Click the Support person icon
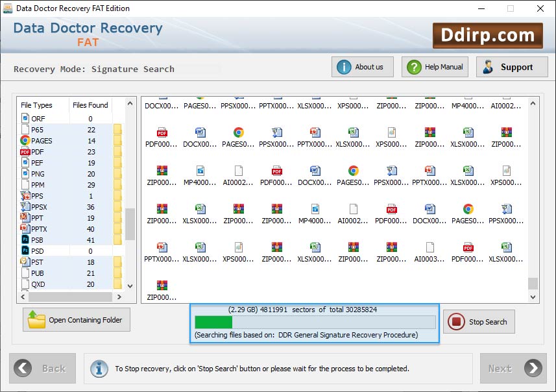556x392 pixels. [x=488, y=67]
